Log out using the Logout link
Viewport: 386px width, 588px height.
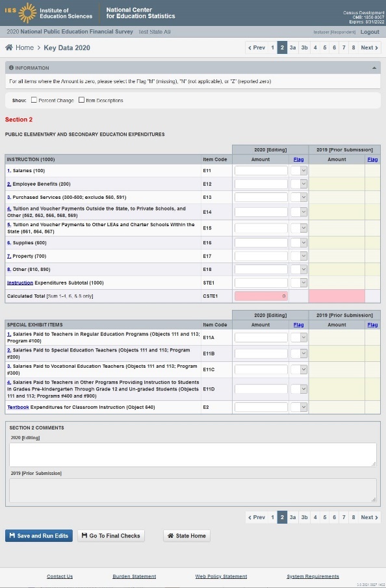(x=370, y=32)
